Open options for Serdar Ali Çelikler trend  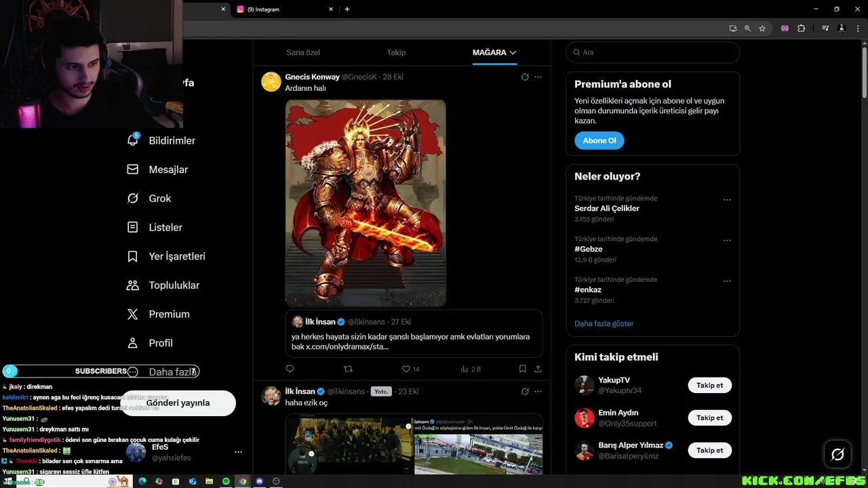pyautogui.click(x=727, y=200)
